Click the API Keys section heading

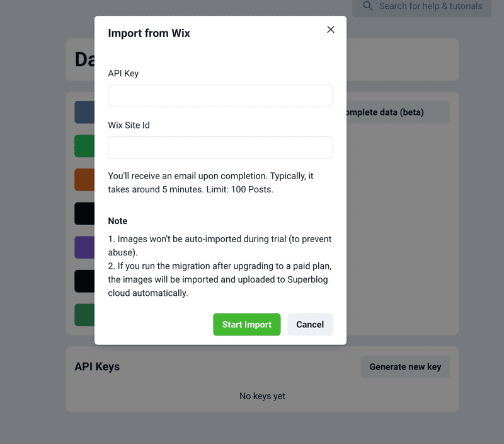click(97, 366)
